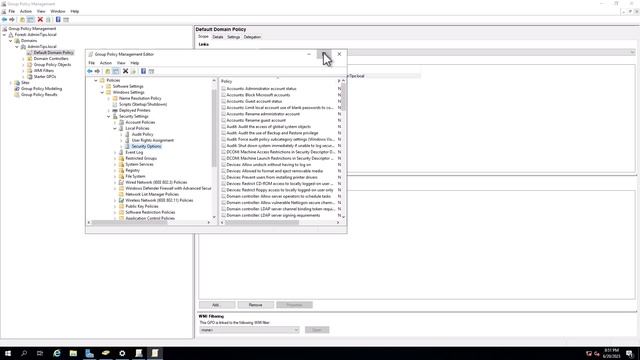
Task: Expand Sites node in main console tree
Action: click(11, 83)
